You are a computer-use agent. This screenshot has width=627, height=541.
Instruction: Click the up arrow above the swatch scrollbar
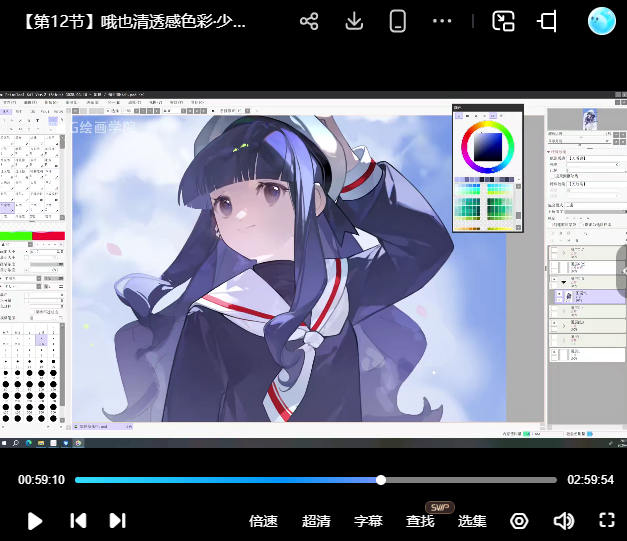pos(518,186)
